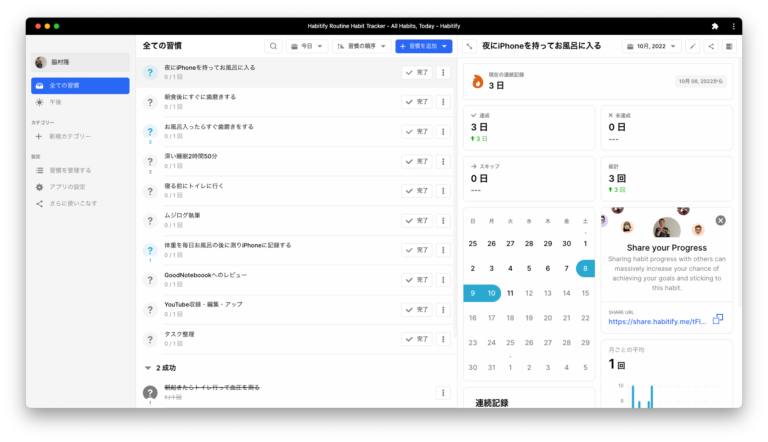Open the three-dot menu for 朝食後にすぐに歯磨きする
Viewport: 768px width, 442px height.
(443, 102)
